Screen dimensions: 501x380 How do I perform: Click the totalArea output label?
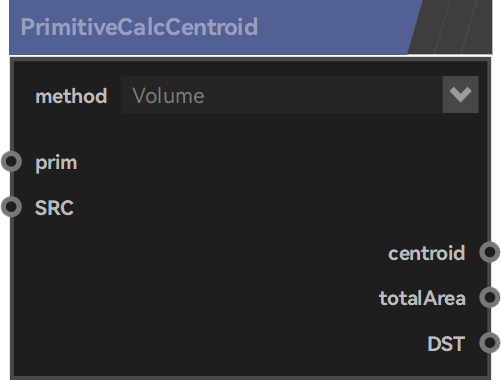tap(422, 298)
